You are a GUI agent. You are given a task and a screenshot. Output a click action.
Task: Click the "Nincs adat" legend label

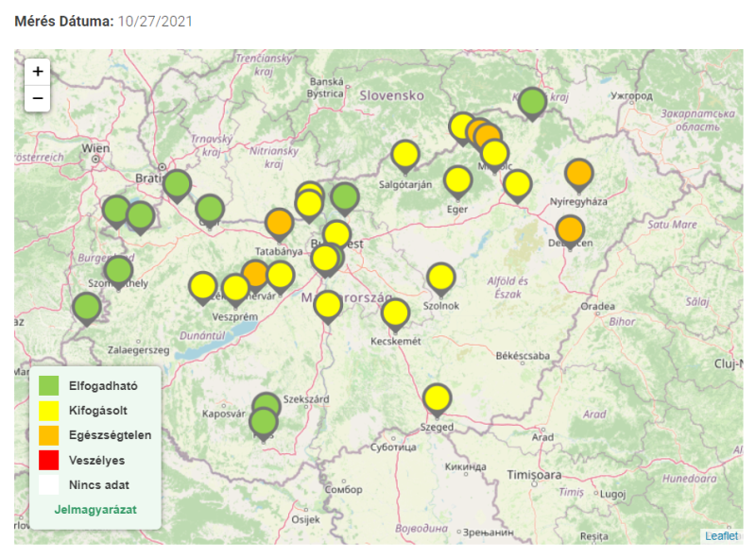[99, 484]
